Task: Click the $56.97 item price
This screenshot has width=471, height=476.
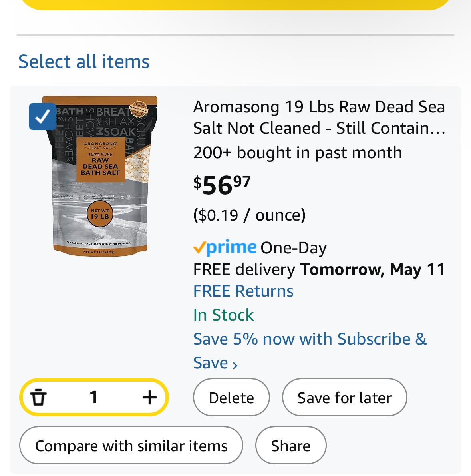Action: tap(222, 185)
